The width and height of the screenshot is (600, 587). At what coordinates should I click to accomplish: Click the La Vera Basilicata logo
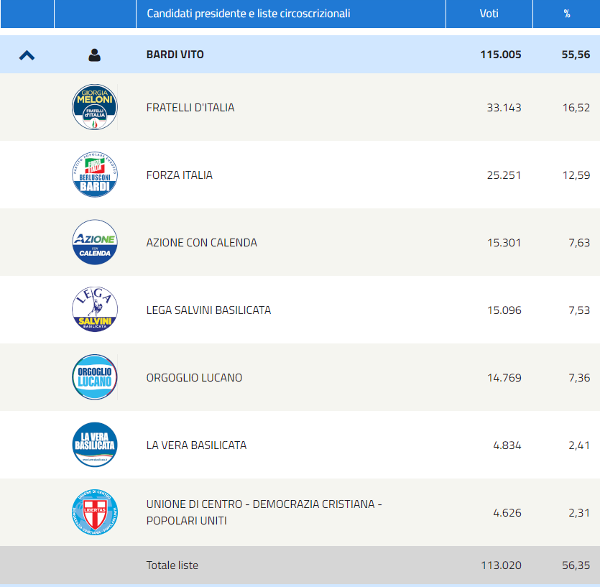(x=95, y=445)
